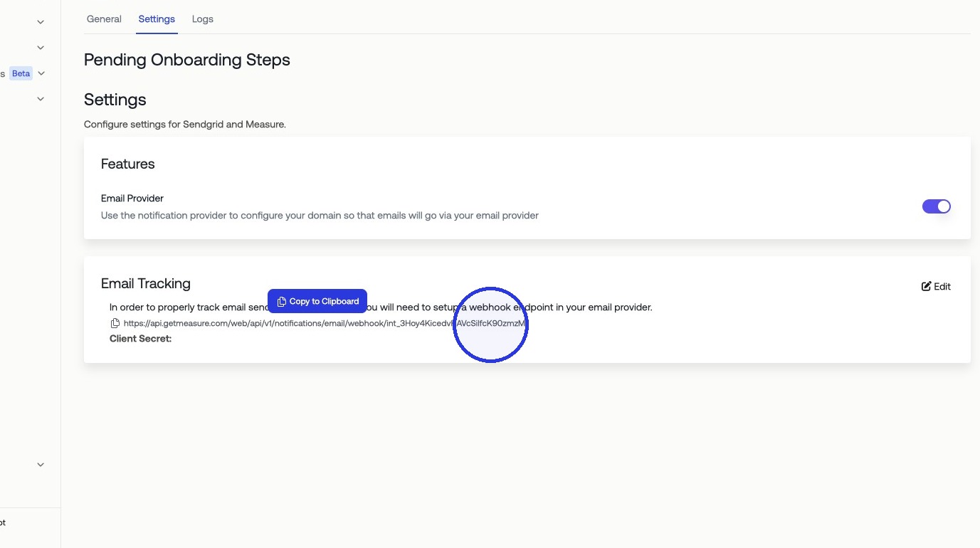Click the Client Secret label

pos(141,339)
